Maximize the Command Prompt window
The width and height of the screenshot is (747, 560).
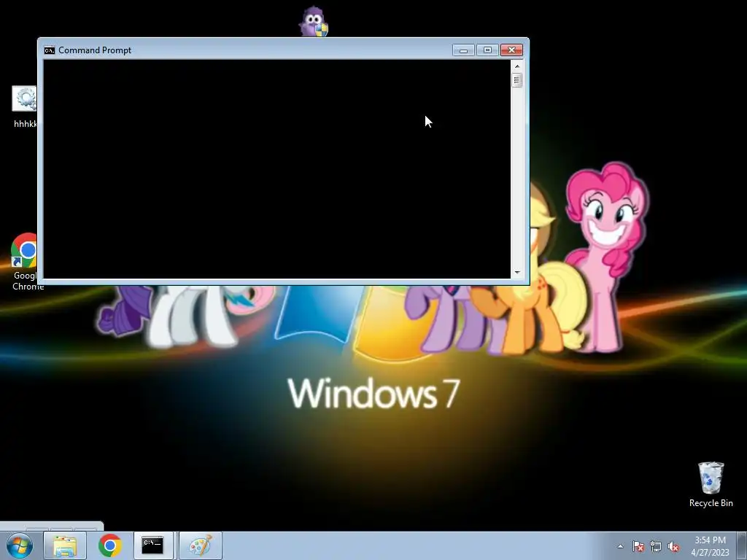(487, 50)
